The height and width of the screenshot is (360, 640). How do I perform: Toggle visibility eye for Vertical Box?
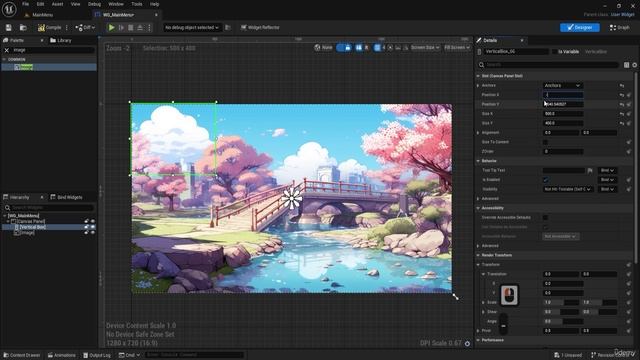(x=93, y=227)
